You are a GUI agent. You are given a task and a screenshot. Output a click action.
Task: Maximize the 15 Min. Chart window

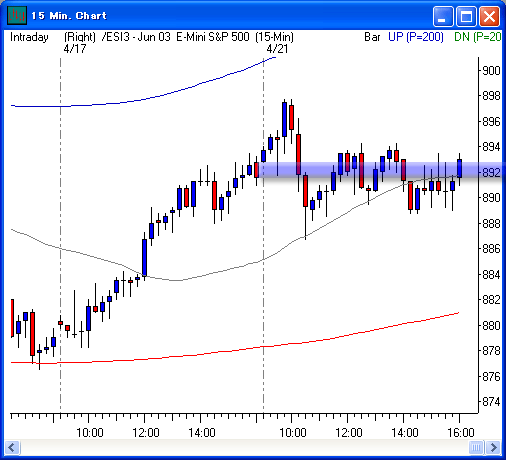click(466, 16)
